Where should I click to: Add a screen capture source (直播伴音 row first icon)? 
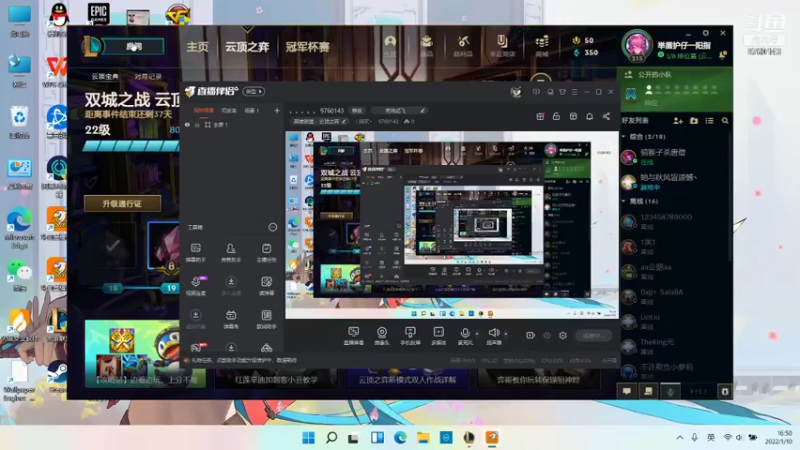(353, 336)
